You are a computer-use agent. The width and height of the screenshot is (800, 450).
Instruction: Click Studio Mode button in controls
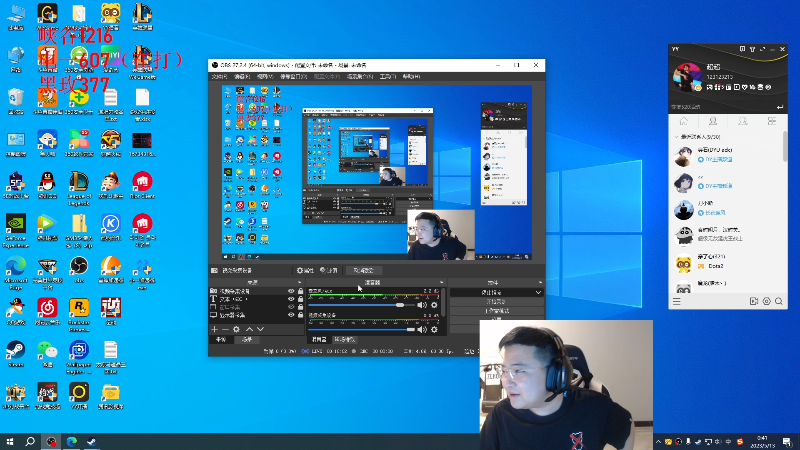tap(496, 311)
